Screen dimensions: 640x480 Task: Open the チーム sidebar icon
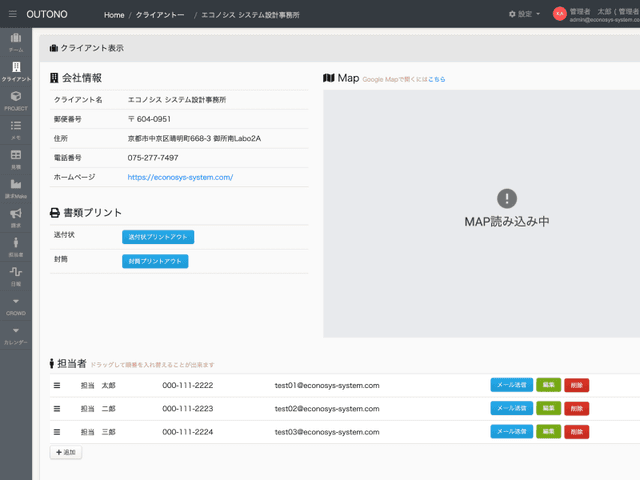16,42
